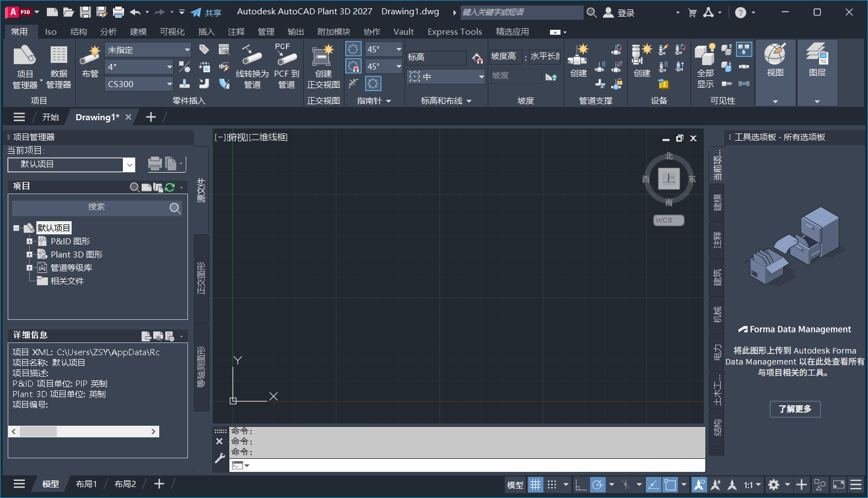The width and height of the screenshot is (868, 498).
Task: Click the undo arrow in quick access
Action: tap(135, 12)
